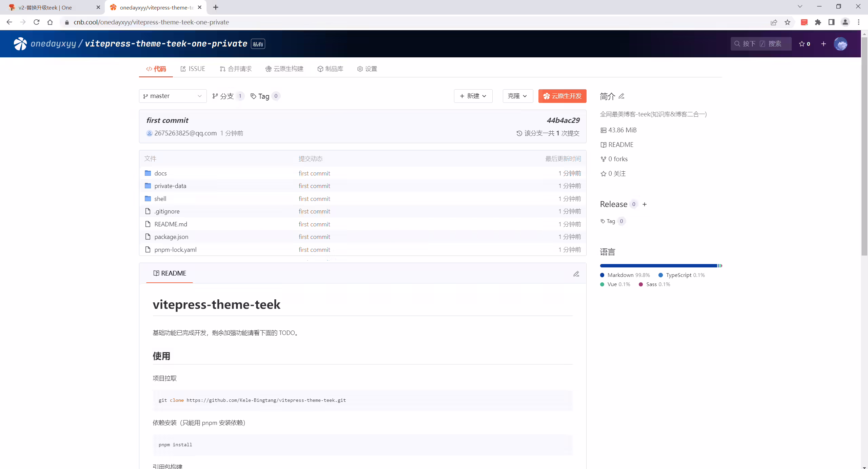The height and width of the screenshot is (469, 868).
Task: Open the 合并请求 tab
Action: (236, 69)
